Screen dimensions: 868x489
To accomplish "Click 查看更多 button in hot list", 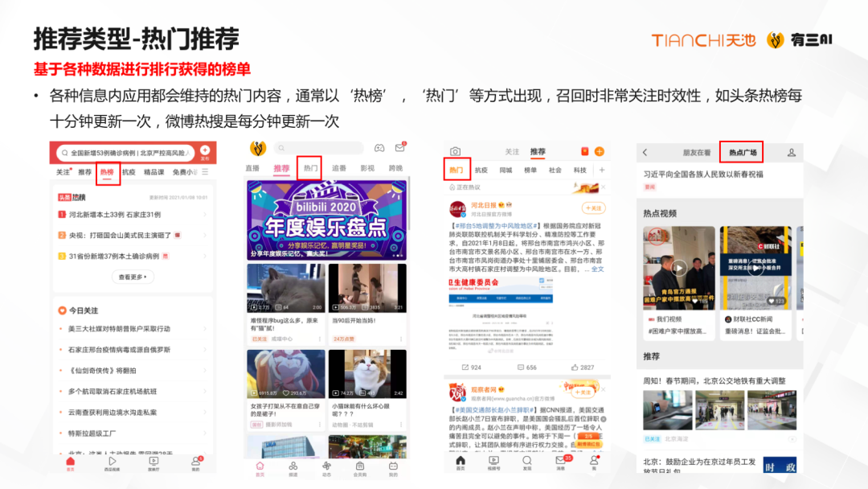I will click(x=133, y=277).
